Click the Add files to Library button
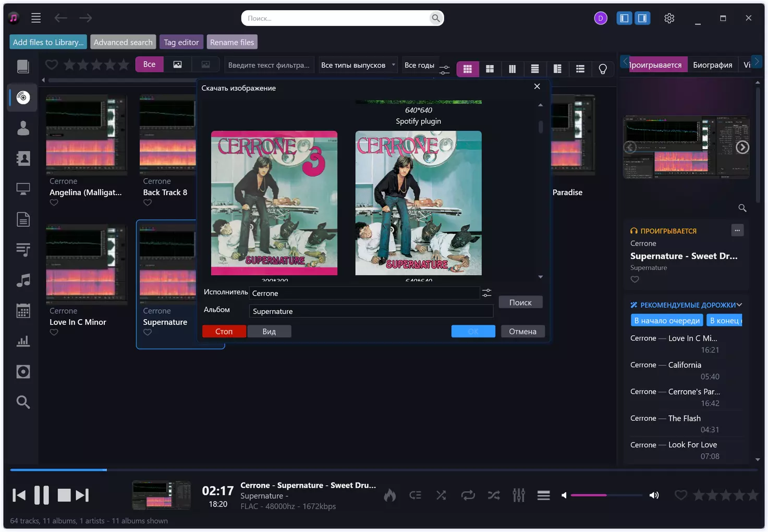768x532 pixels. pyautogui.click(x=48, y=42)
